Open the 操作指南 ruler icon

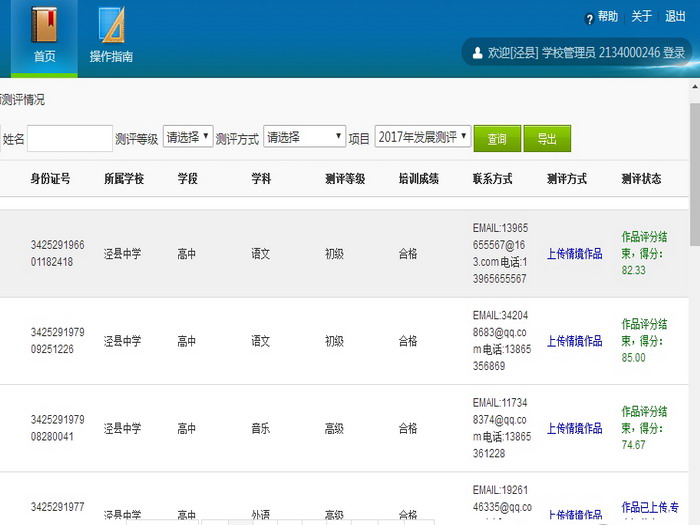point(111,24)
